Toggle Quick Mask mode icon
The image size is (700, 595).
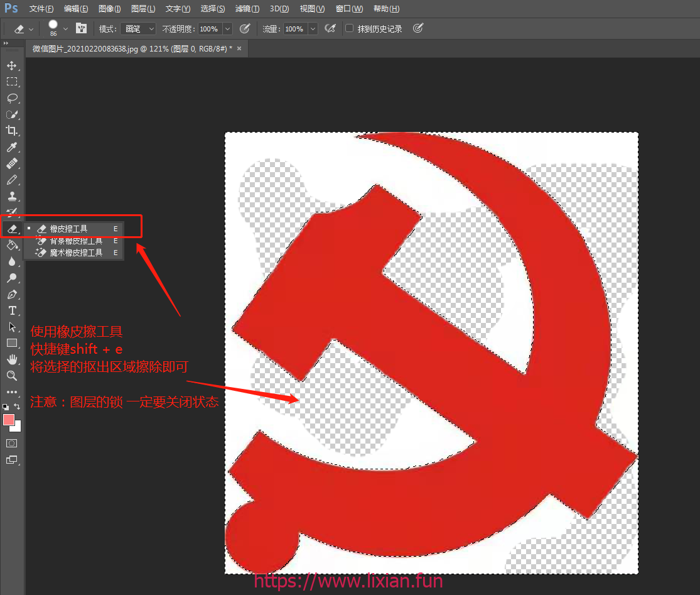tap(11, 443)
